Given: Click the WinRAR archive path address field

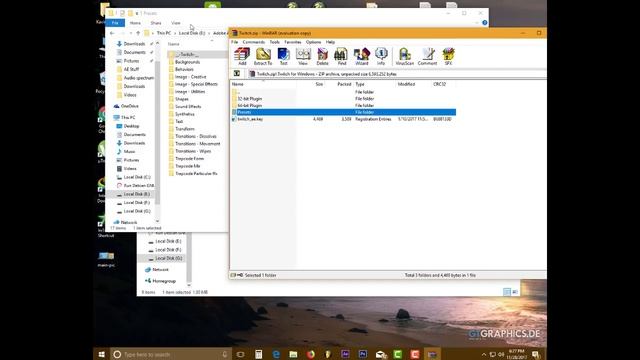Looking at the screenshot, I should point(396,74).
